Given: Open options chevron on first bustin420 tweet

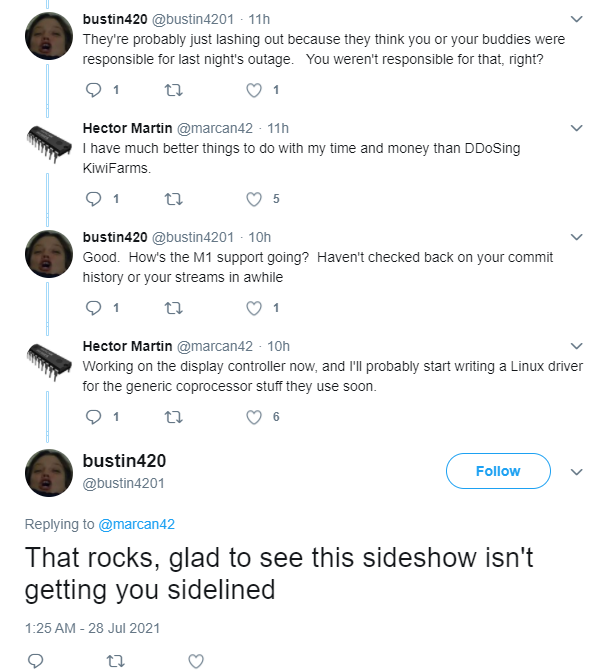Looking at the screenshot, I should click(x=577, y=19).
